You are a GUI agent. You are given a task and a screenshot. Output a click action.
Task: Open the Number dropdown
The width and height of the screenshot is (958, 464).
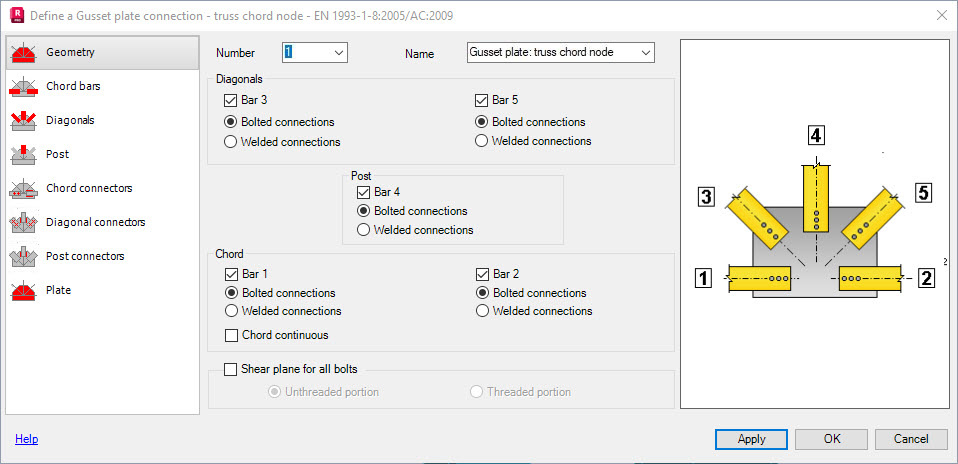pos(338,52)
